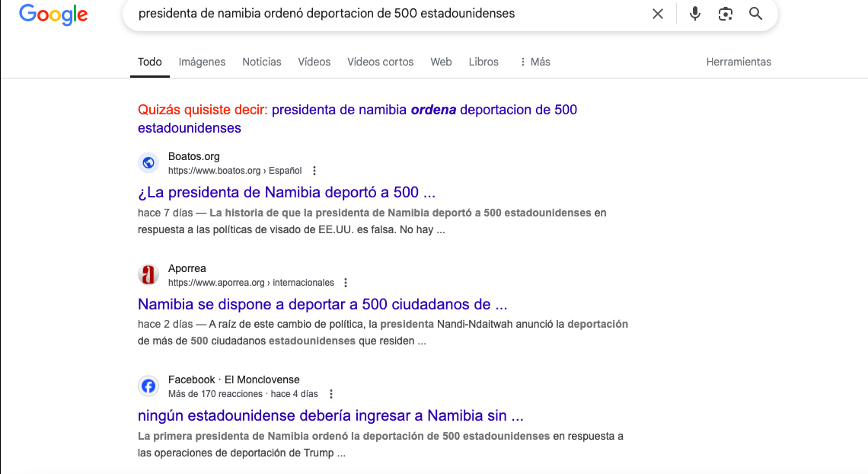
Task: Click the Boatos.org globe favicon
Action: coord(148,163)
